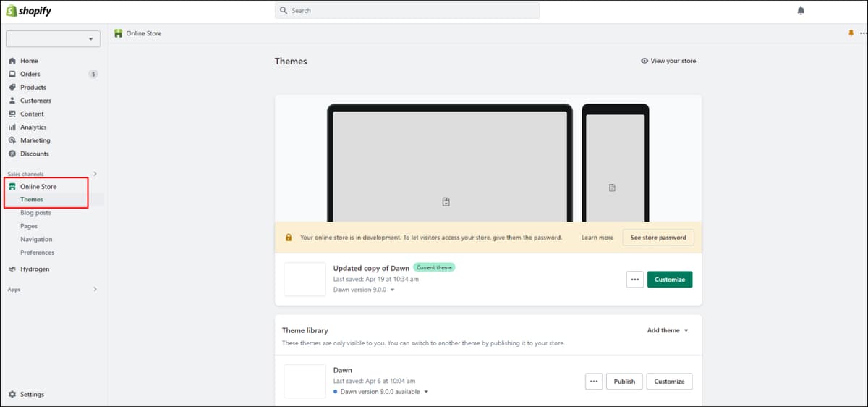868x407 pixels.
Task: Click Customize for Dawn library theme
Action: coord(670,382)
